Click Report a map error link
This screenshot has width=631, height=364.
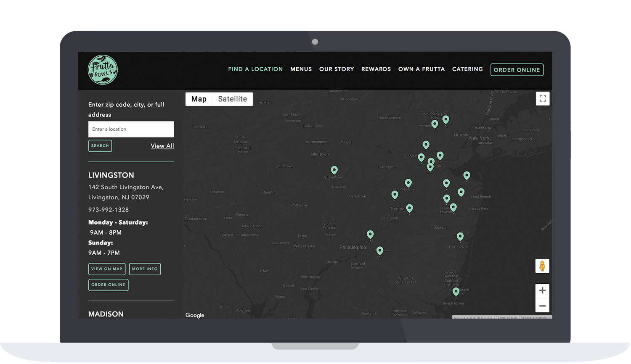[536, 317]
